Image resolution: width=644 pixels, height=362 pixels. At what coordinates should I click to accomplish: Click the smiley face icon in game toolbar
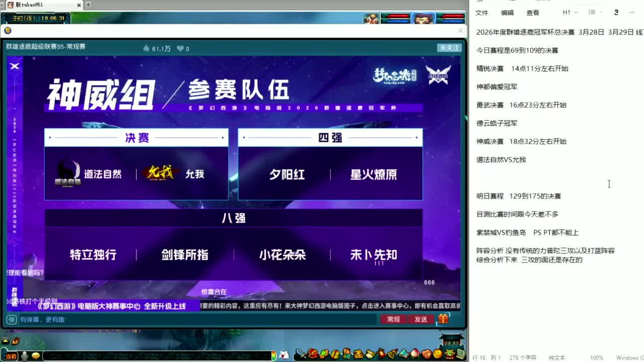(x=437, y=354)
